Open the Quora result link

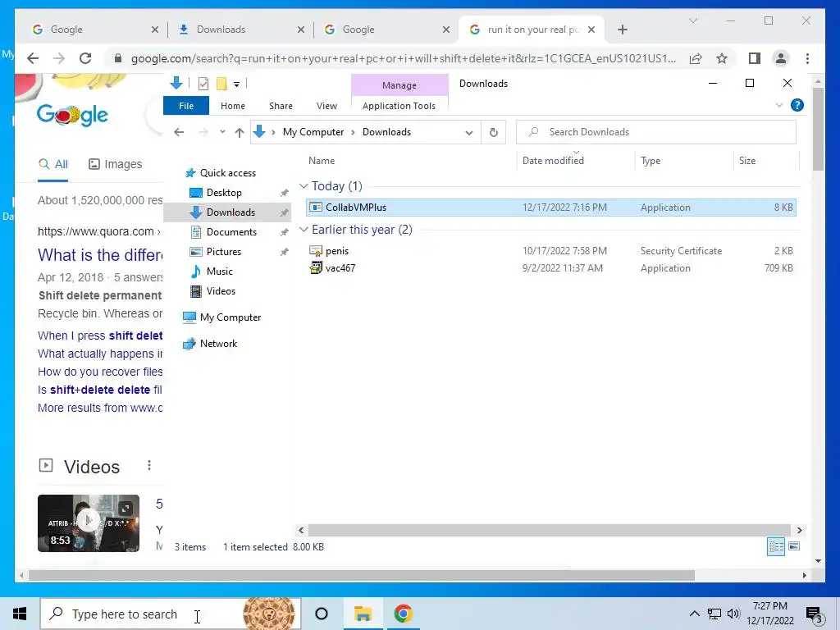click(100, 255)
